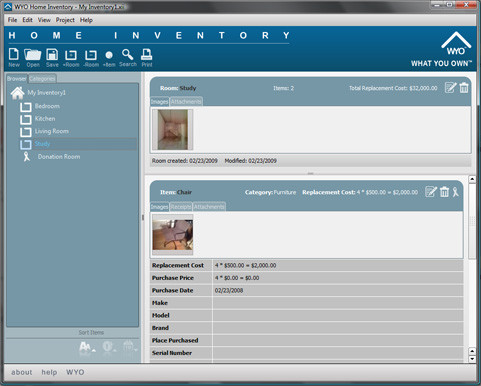The height and width of the screenshot is (386, 481).
Task: Click the about link in footer
Action: click(22, 372)
